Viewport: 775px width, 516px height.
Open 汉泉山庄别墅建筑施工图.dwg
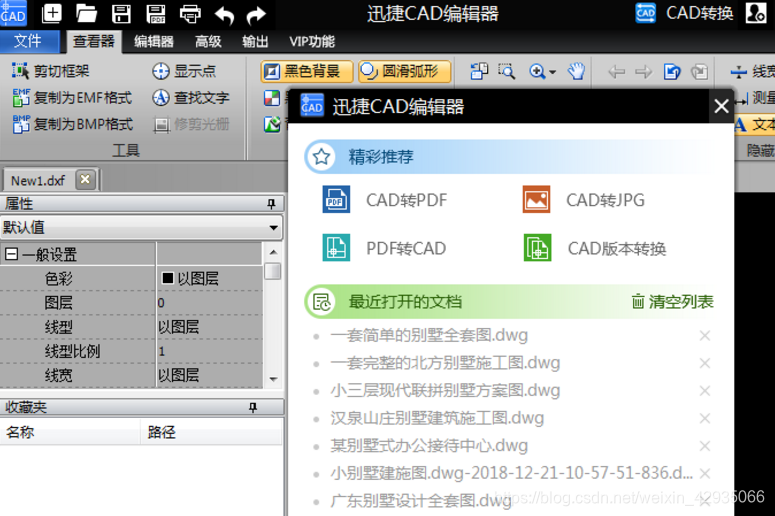(437, 419)
